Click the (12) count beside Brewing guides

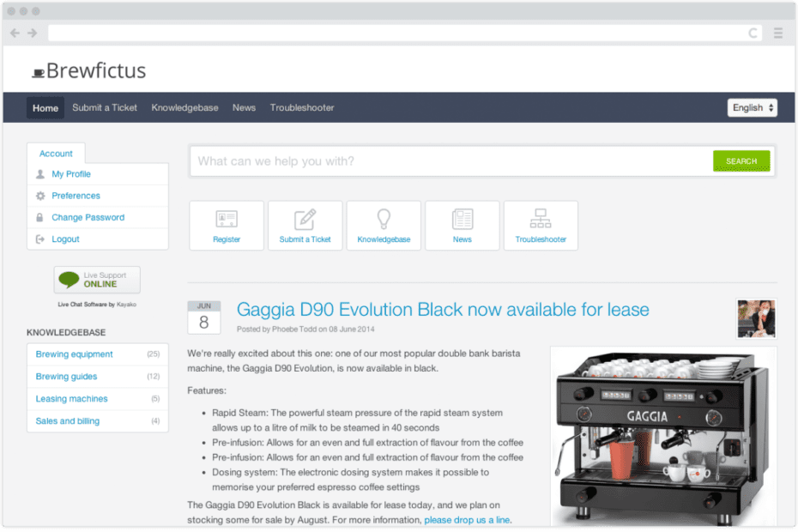[x=154, y=377]
